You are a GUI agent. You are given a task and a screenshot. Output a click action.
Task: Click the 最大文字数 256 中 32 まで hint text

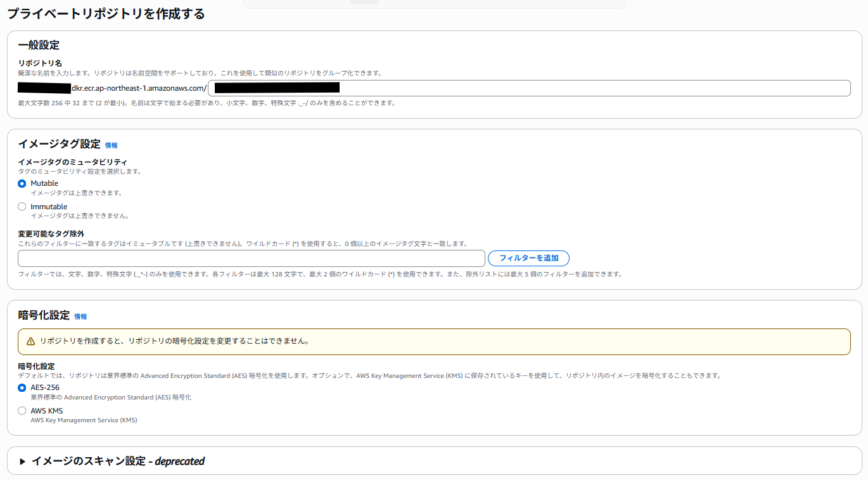coord(207,103)
